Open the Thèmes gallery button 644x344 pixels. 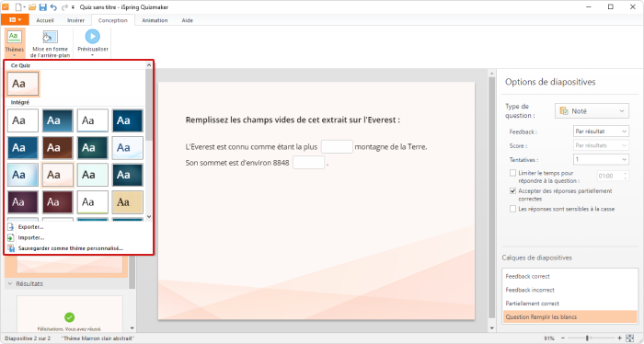point(15,43)
